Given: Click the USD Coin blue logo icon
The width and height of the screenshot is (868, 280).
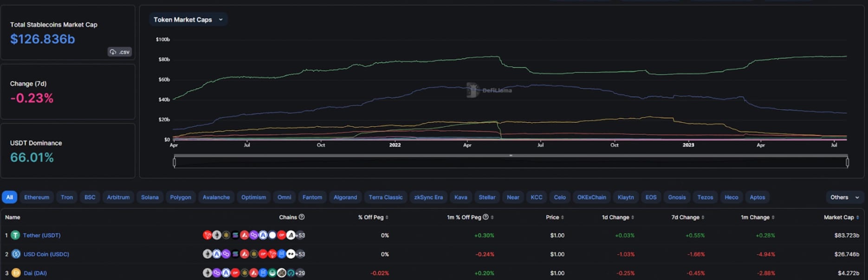Looking at the screenshot, I should (x=16, y=254).
